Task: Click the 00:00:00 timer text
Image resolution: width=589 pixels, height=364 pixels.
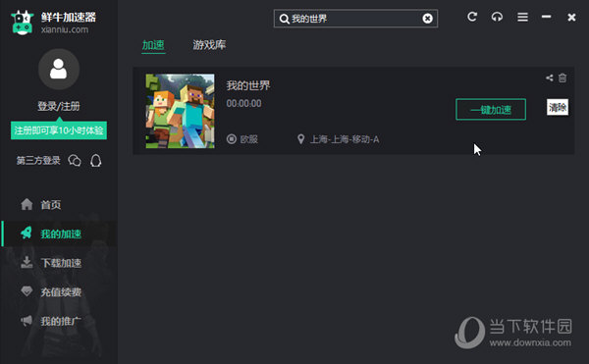Action: (x=243, y=104)
